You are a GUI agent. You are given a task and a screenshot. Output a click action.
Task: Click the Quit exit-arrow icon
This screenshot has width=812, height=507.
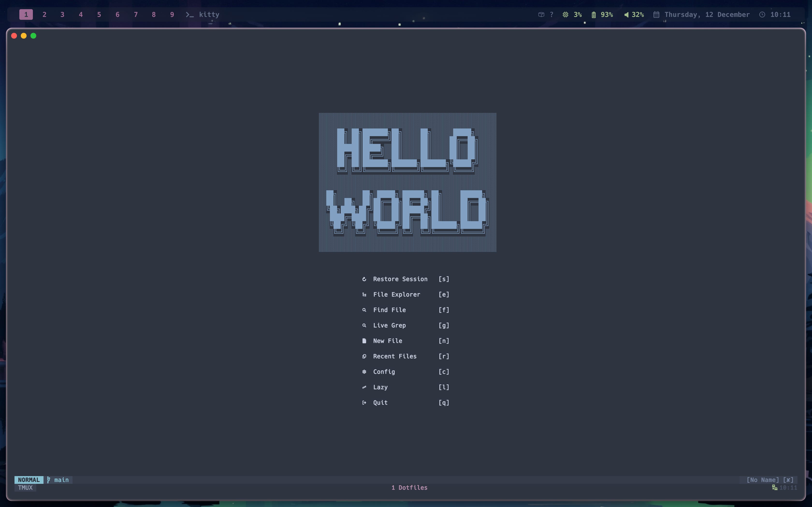click(364, 402)
